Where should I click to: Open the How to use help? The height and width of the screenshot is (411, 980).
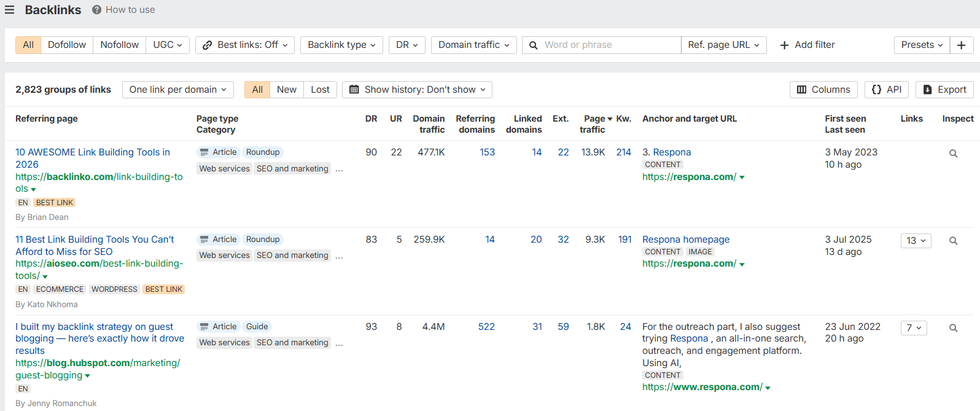click(x=123, y=10)
